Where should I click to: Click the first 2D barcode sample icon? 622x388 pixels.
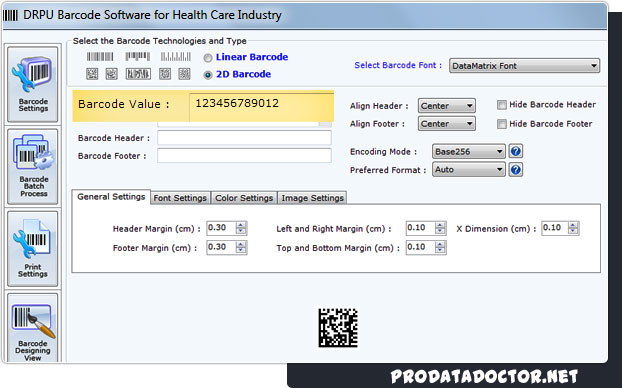click(92, 74)
